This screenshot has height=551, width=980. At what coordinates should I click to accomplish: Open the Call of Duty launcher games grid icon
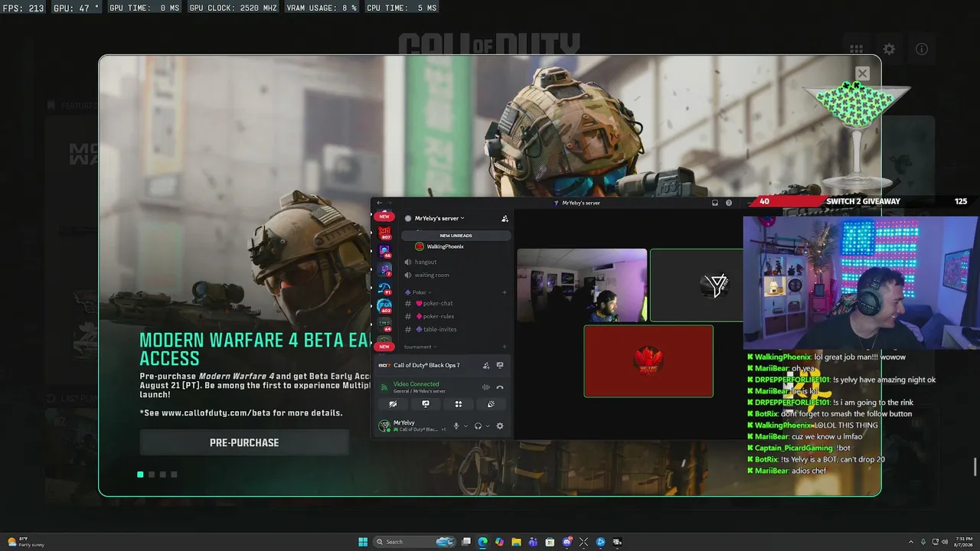click(x=856, y=49)
